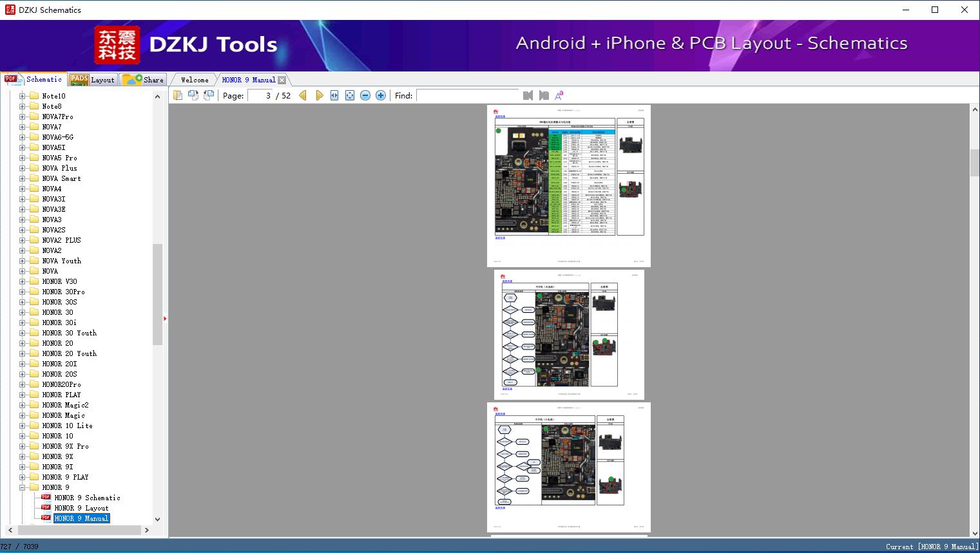Click the document vertical scrollbar thumb
Image resolution: width=980 pixels, height=553 pixels.
(975, 163)
